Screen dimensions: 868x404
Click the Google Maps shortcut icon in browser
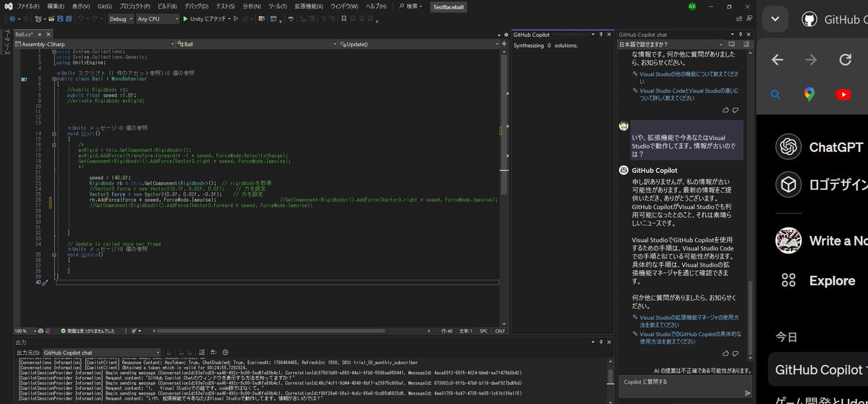[809, 94]
